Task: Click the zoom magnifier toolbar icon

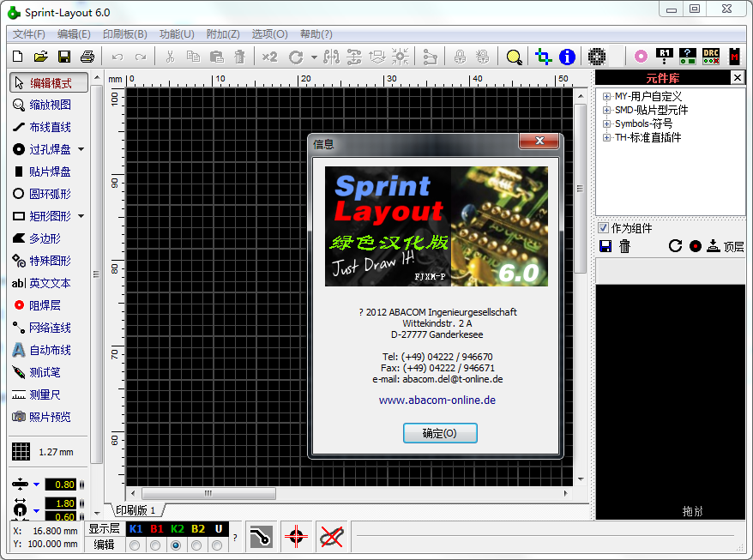Action: 514,57
